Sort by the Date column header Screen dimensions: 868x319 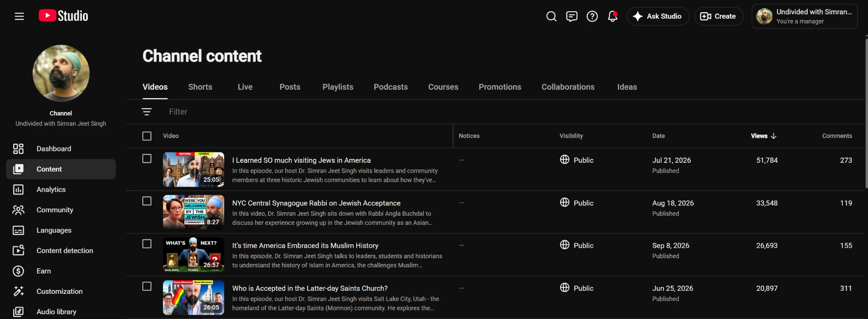click(x=658, y=136)
